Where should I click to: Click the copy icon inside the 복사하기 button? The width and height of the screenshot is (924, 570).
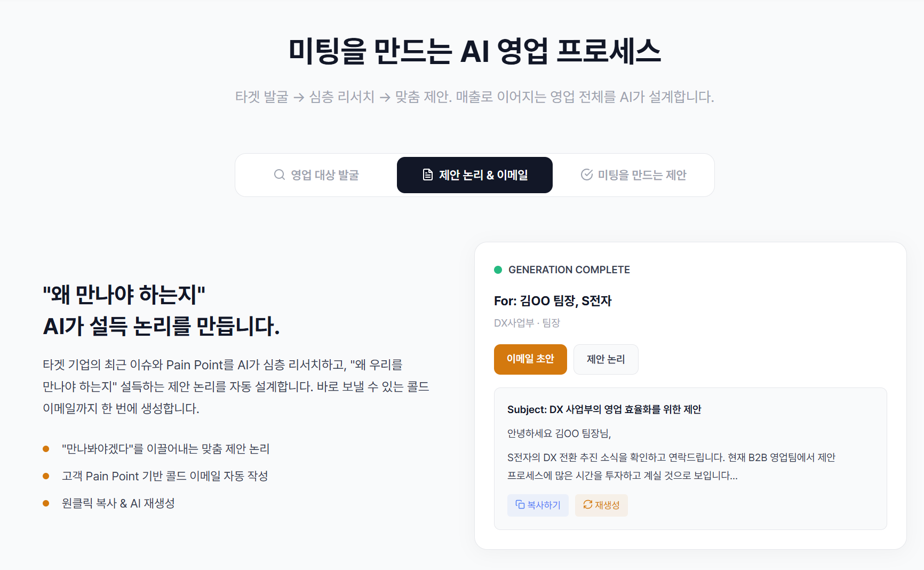pos(519,505)
